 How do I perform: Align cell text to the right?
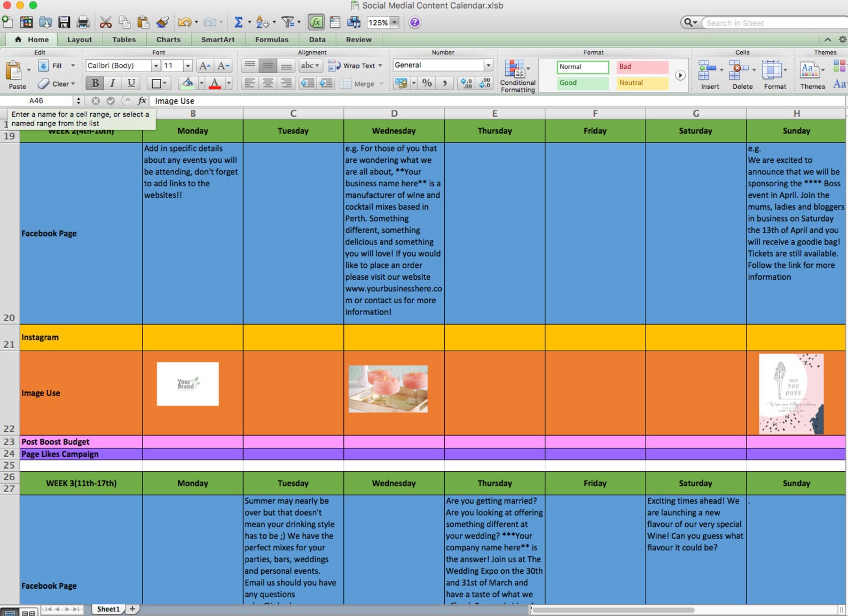click(286, 83)
